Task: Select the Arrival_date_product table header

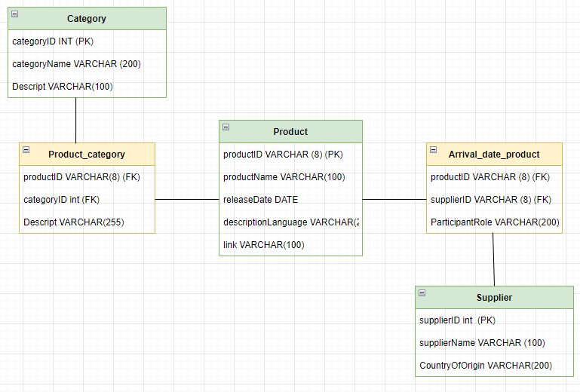Action: 494,155
